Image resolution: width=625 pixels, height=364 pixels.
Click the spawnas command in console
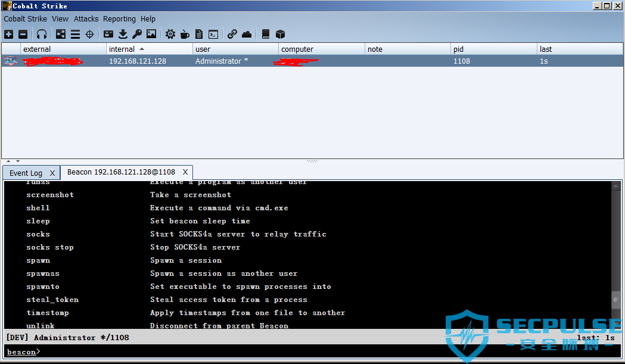(43, 273)
